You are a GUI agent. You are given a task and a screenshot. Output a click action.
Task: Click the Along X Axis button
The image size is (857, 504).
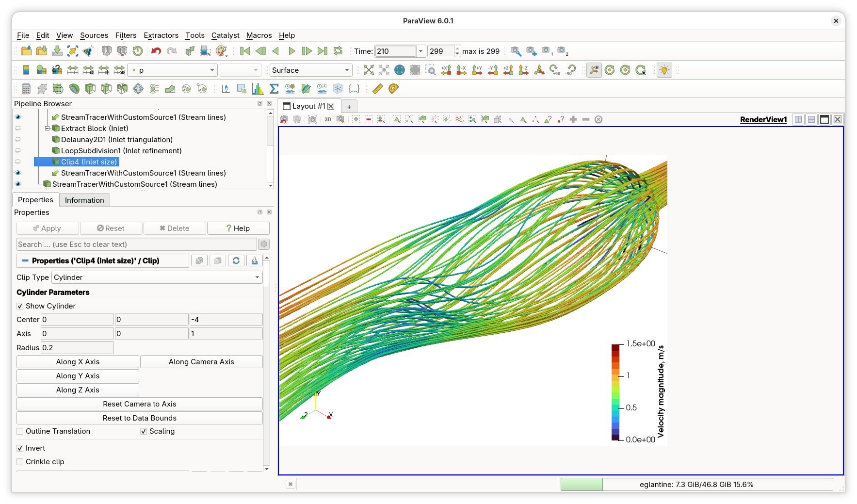tap(78, 362)
